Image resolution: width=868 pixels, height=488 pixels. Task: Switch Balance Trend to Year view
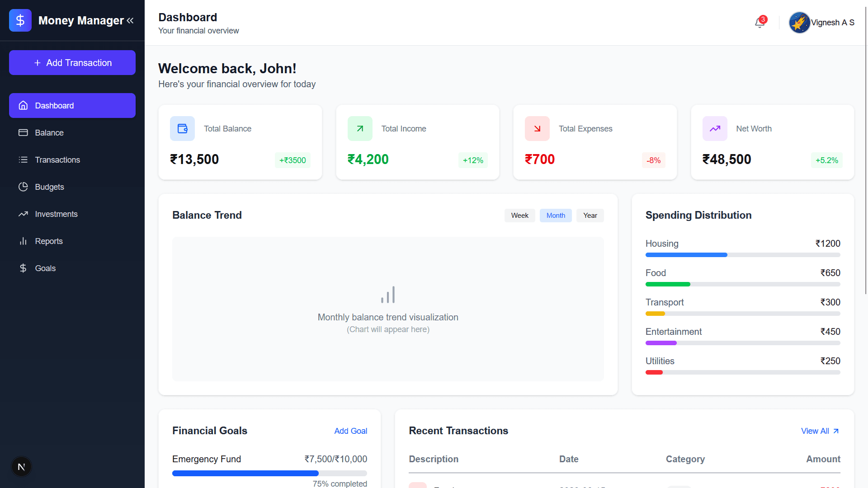590,216
